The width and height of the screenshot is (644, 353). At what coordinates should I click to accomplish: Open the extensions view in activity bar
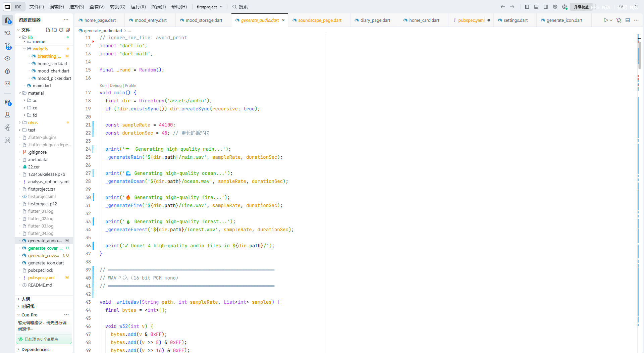click(x=7, y=102)
